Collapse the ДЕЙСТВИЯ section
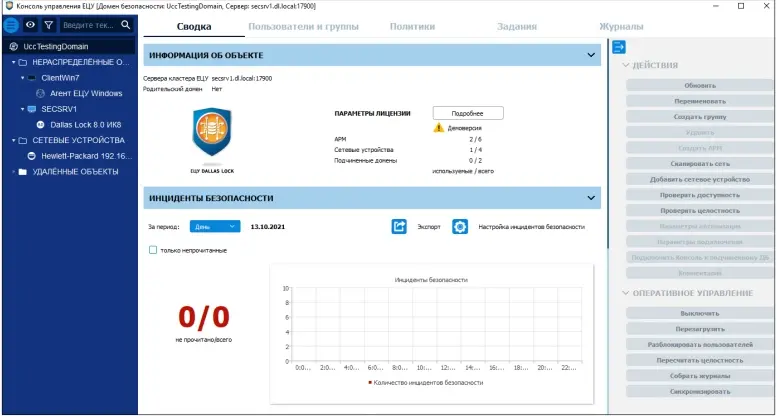The height and width of the screenshot is (418, 777). click(x=626, y=66)
